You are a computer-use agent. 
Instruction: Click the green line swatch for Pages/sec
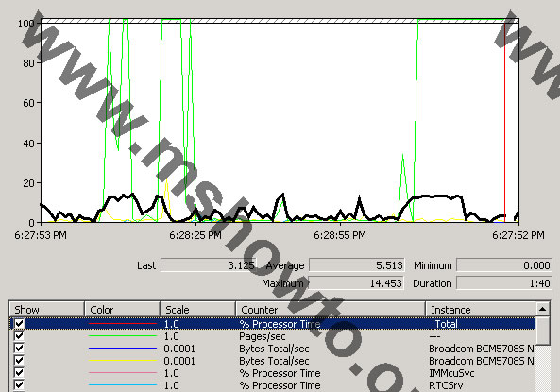point(123,336)
